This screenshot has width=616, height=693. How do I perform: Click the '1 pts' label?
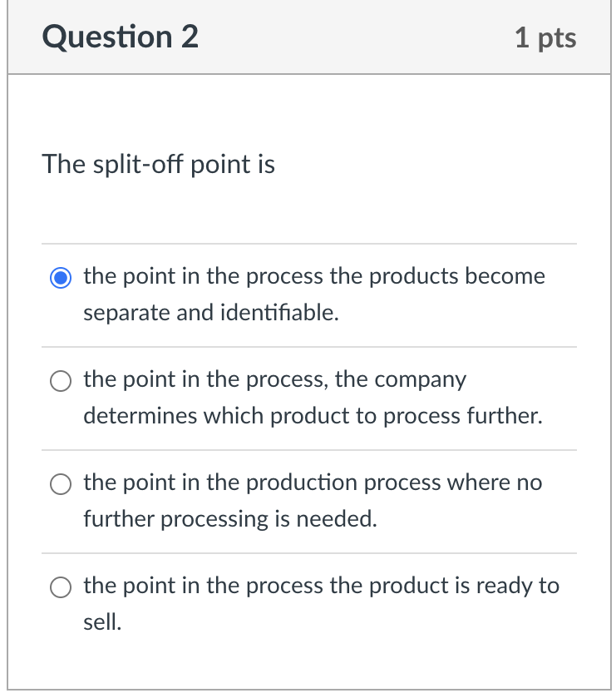[545, 37]
